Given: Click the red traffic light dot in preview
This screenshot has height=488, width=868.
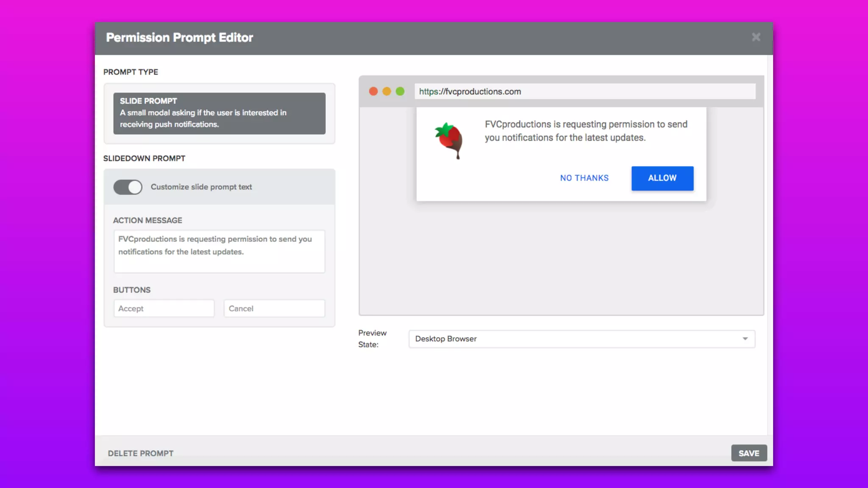Looking at the screenshot, I should pos(373,91).
